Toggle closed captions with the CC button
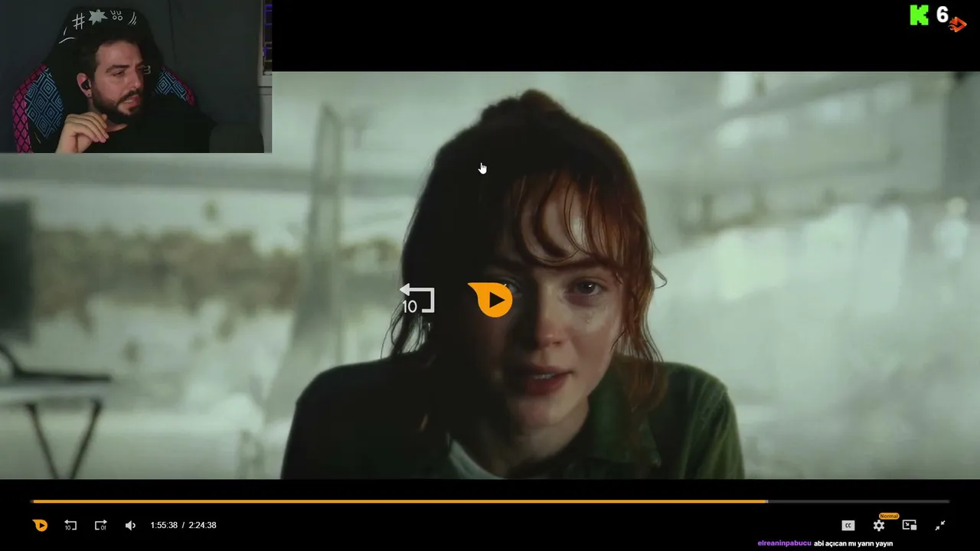The height and width of the screenshot is (551, 980). (x=848, y=525)
